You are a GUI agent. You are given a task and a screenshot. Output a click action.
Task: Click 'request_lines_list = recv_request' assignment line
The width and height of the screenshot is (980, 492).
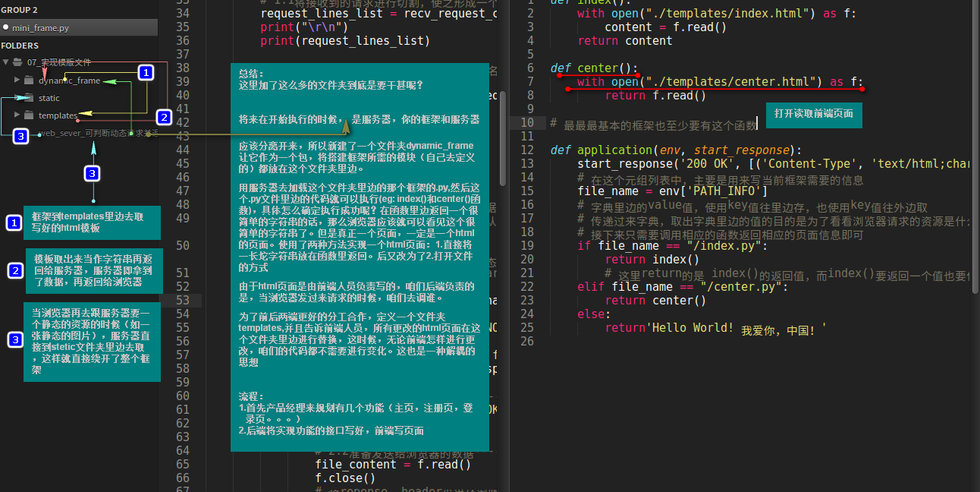pyautogui.click(x=378, y=14)
